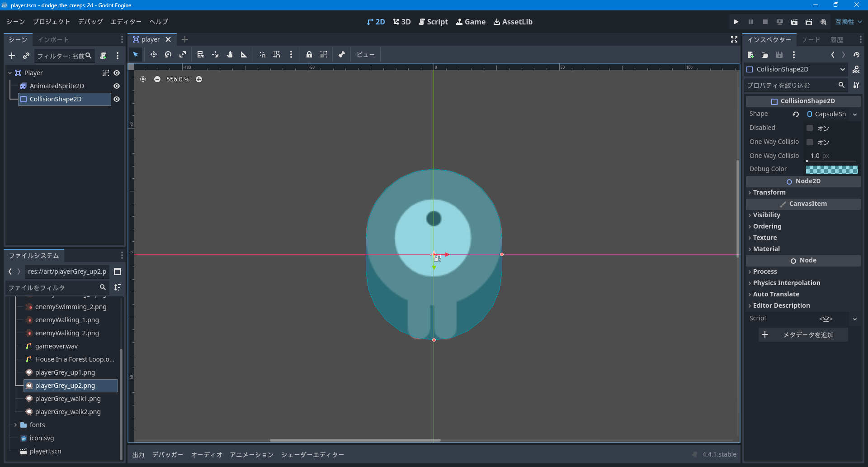
Task: Open the 互換性 renderer dropdown
Action: pyautogui.click(x=849, y=22)
